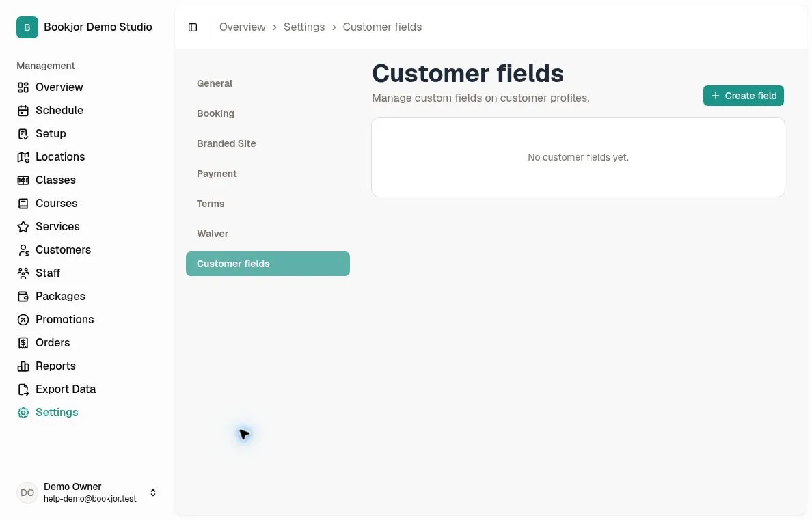Click the plus icon on Create field
This screenshot has height=520, width=812.
pyautogui.click(x=716, y=96)
